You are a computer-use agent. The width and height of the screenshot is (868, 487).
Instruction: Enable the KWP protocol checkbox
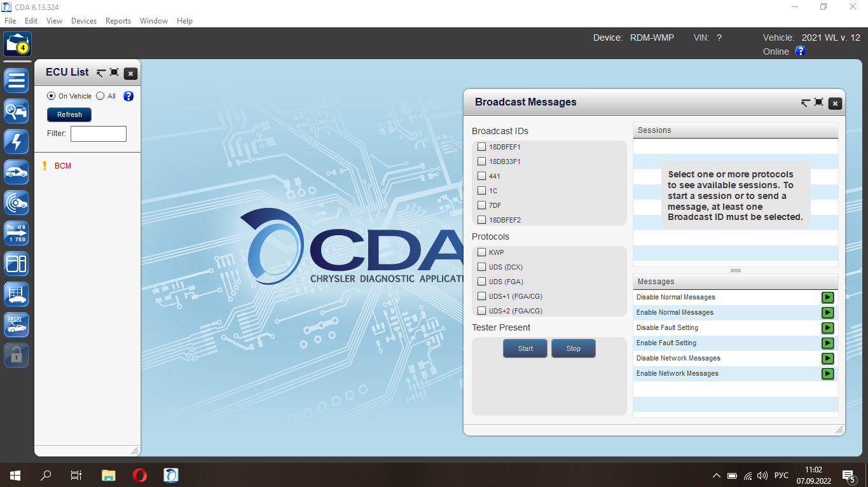coord(481,252)
